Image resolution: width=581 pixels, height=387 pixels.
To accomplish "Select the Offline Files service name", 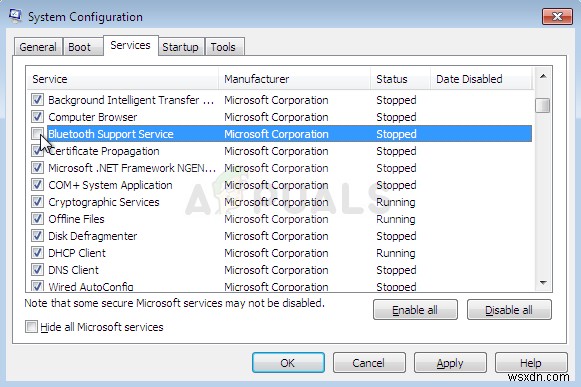I will tap(76, 219).
